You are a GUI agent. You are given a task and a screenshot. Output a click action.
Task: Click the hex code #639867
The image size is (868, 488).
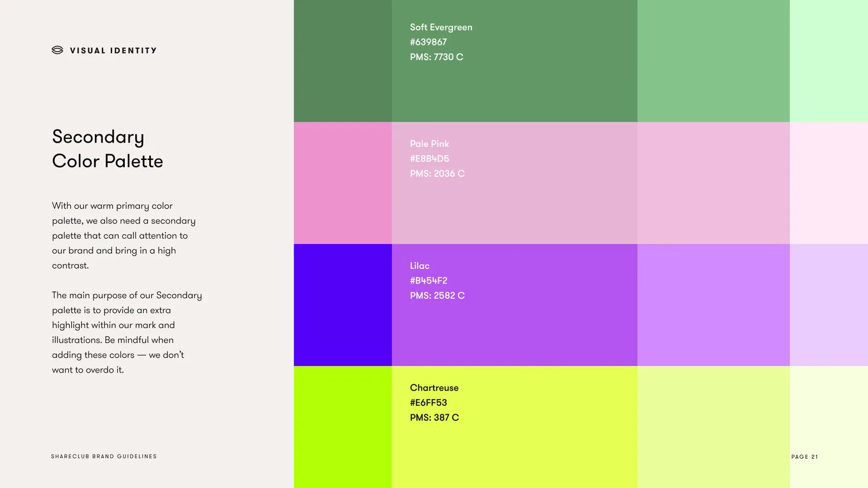(x=429, y=42)
